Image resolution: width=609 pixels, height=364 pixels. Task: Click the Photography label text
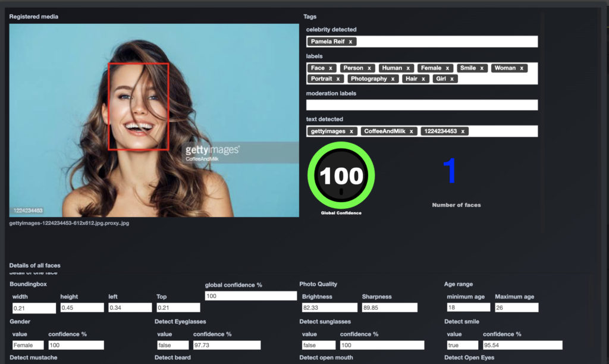(369, 79)
